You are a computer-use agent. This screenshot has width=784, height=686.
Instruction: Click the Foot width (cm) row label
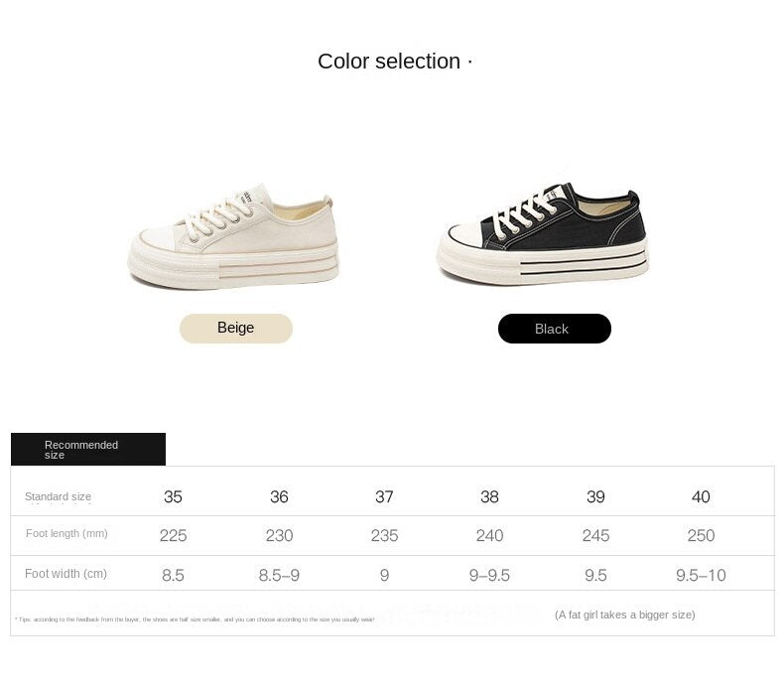point(65,574)
